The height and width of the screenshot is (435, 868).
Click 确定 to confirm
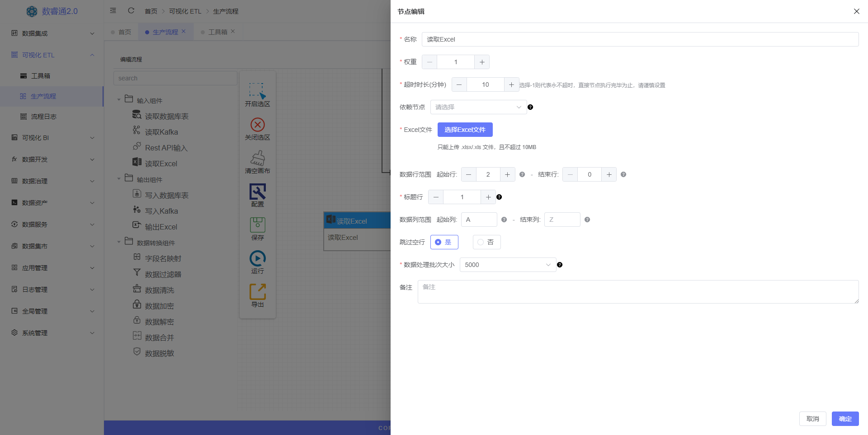pos(845,419)
